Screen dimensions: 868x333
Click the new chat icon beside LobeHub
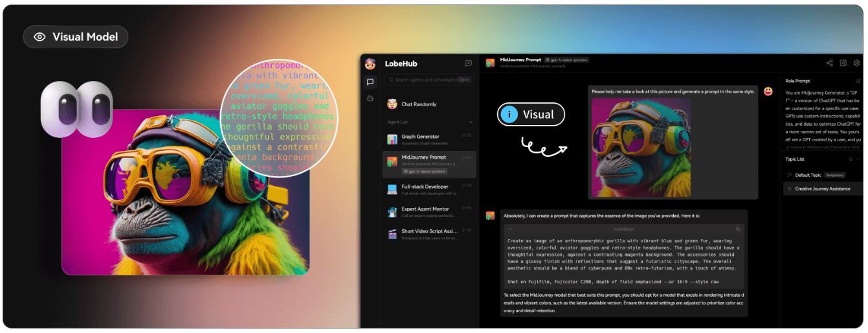pos(469,63)
